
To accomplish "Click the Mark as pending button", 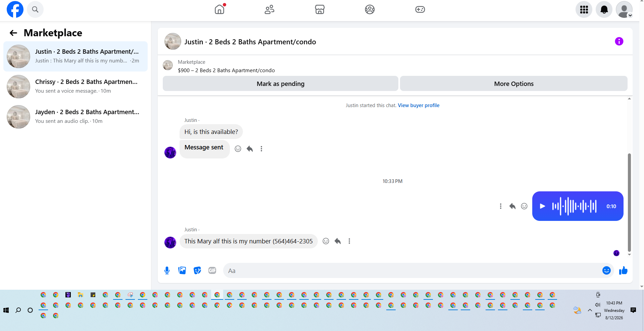I will (281, 84).
